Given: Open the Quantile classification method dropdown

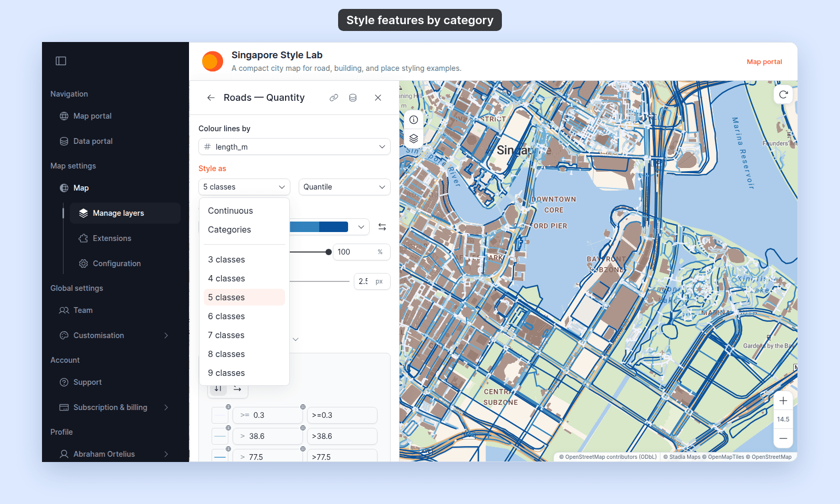Looking at the screenshot, I should coord(344,187).
